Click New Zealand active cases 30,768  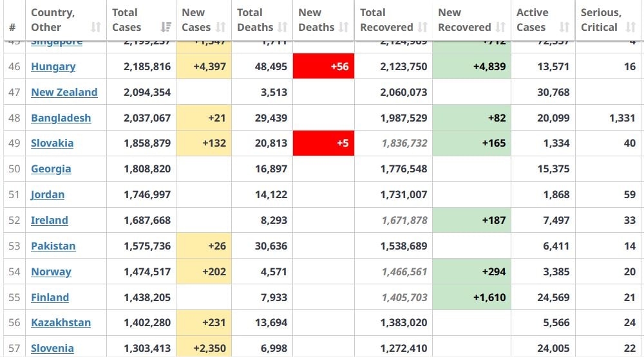coord(553,93)
